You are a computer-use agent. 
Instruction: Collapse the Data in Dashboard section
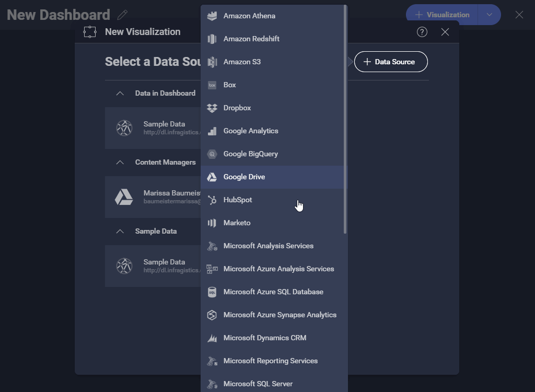(120, 93)
